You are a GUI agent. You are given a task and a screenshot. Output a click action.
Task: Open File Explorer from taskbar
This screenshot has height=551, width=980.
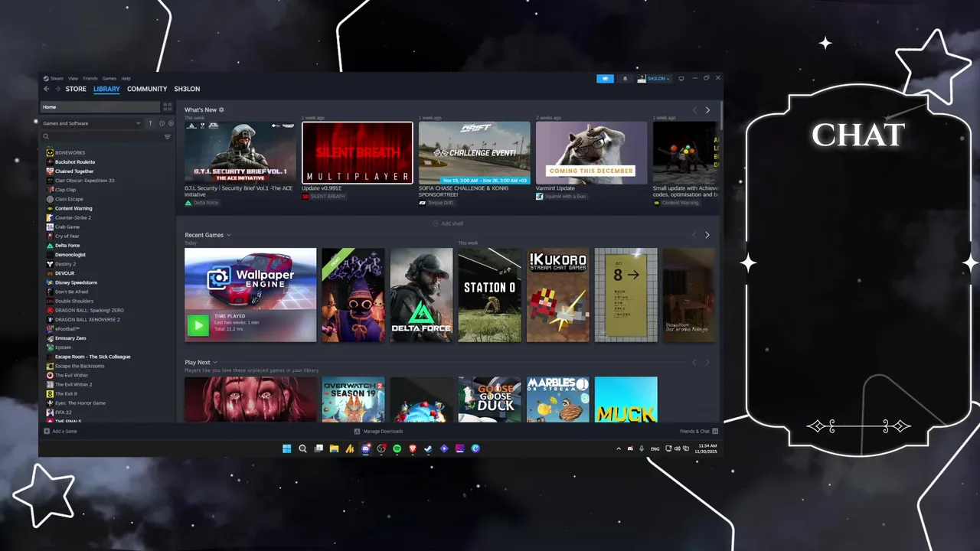click(334, 448)
